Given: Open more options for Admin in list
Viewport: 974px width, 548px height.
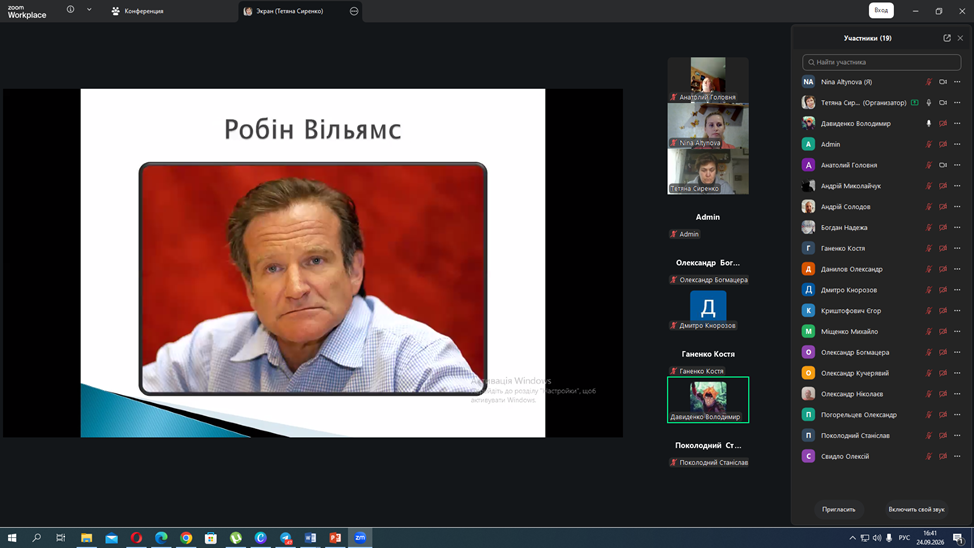Looking at the screenshot, I should coord(957,144).
